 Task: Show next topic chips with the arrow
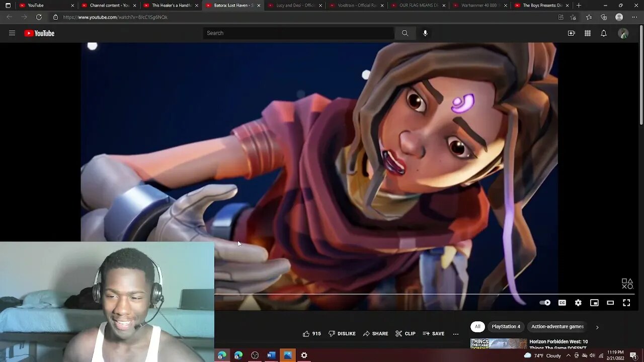(597, 327)
